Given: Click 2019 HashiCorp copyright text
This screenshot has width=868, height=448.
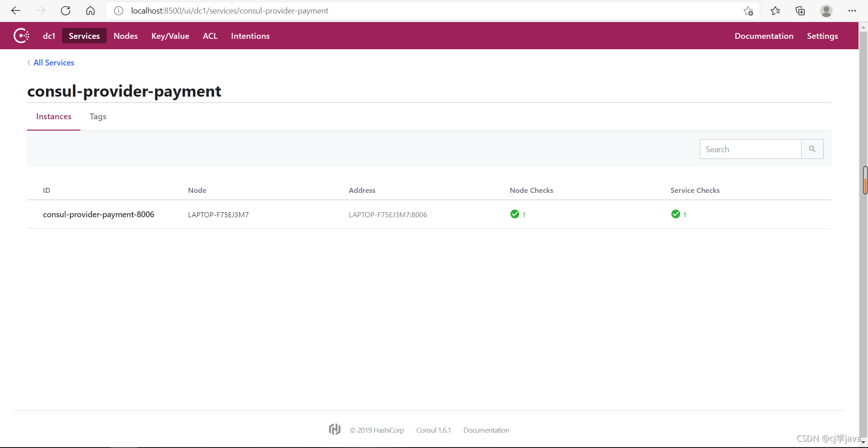Looking at the screenshot, I should [x=377, y=430].
